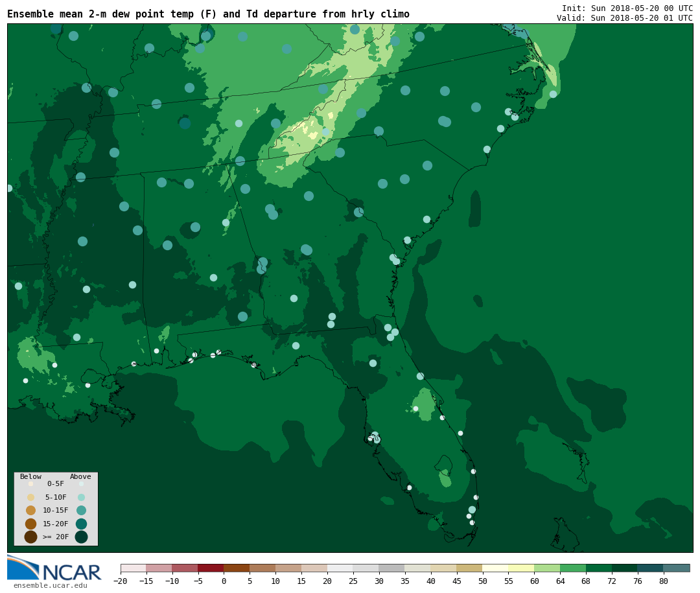Click the darkest green 72 to 76 colorbar swatch
The width and height of the screenshot is (700, 593).
point(625,568)
